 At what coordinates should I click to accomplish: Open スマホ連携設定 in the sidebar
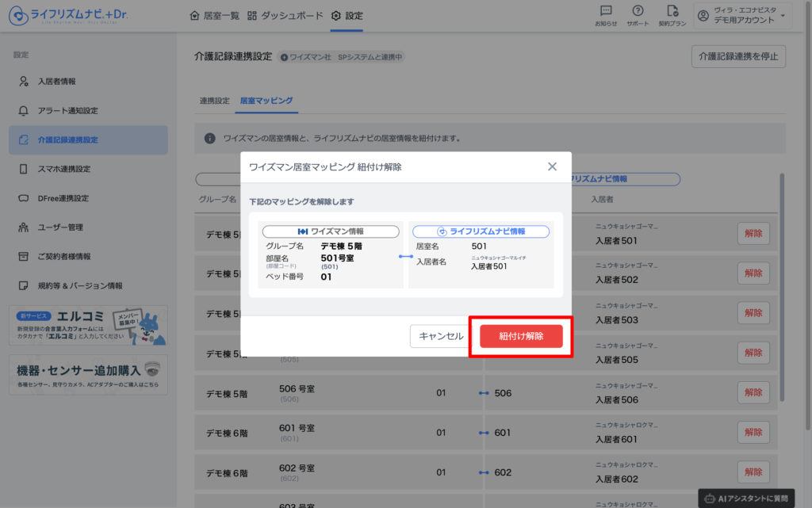click(64, 169)
